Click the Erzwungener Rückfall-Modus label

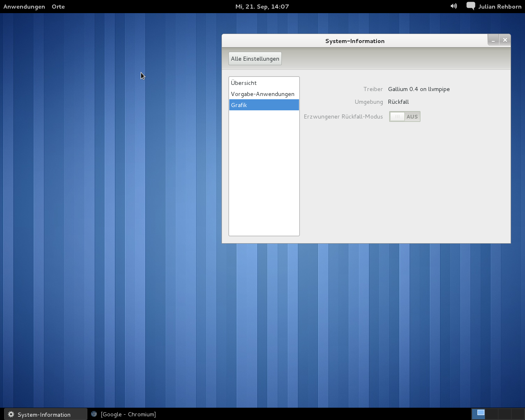pos(343,116)
